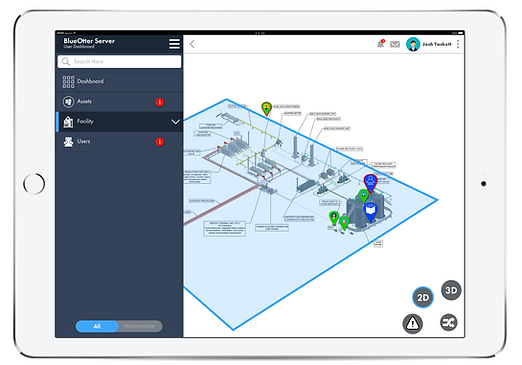This screenshot has width=522, height=365.
Task: Click the BlueOtter Server title
Action: (x=89, y=41)
